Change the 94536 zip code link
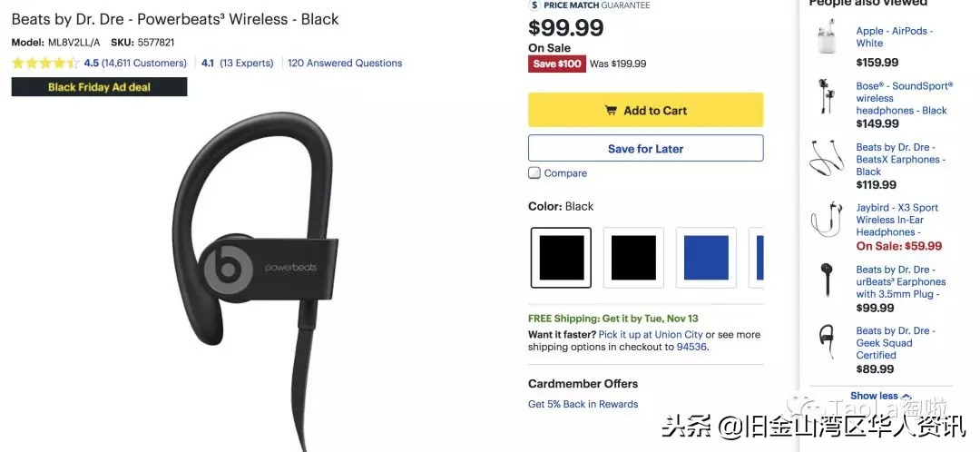The width and height of the screenshot is (980, 452). coord(691,347)
